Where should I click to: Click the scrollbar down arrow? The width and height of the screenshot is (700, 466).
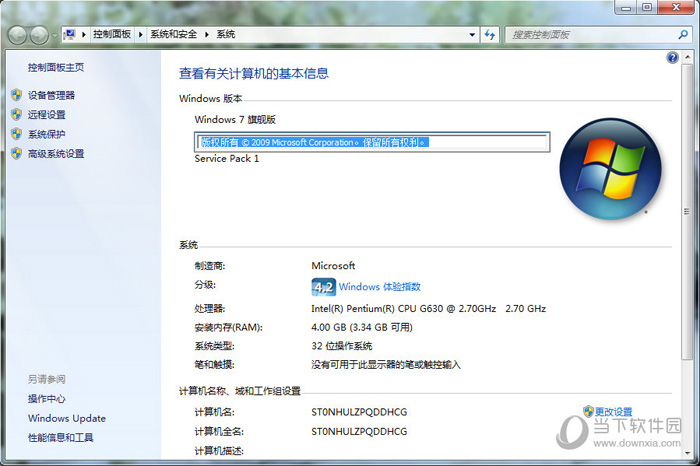click(x=687, y=453)
